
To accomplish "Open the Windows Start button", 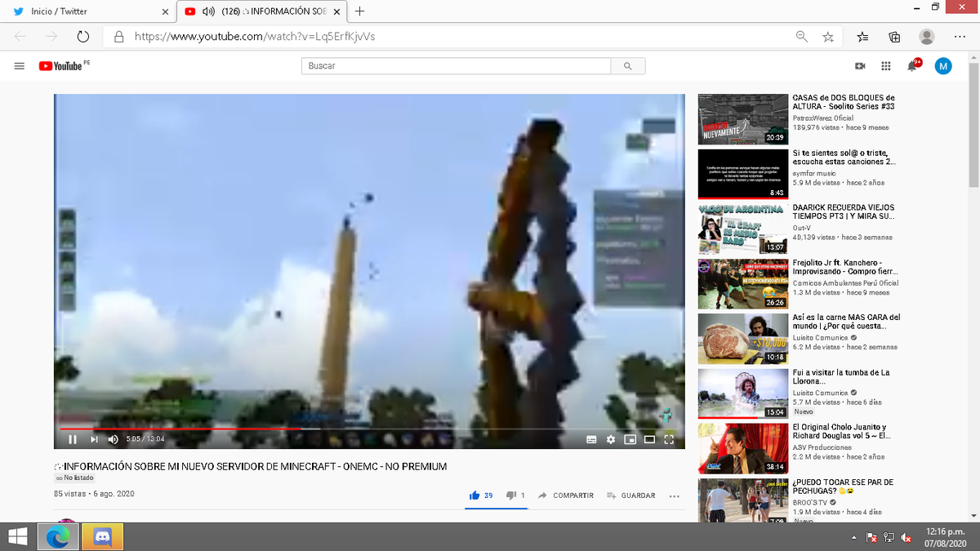I will click(x=18, y=537).
